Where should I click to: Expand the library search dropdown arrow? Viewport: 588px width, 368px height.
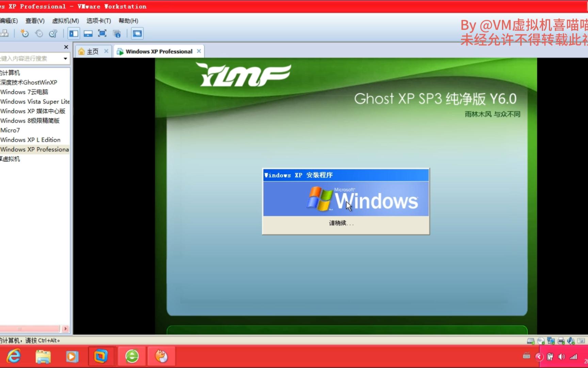(x=65, y=59)
